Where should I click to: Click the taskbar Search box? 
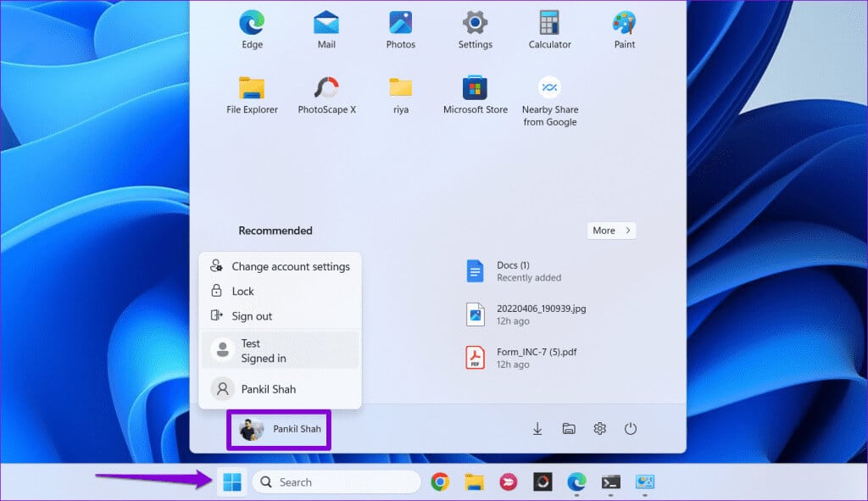click(x=337, y=482)
